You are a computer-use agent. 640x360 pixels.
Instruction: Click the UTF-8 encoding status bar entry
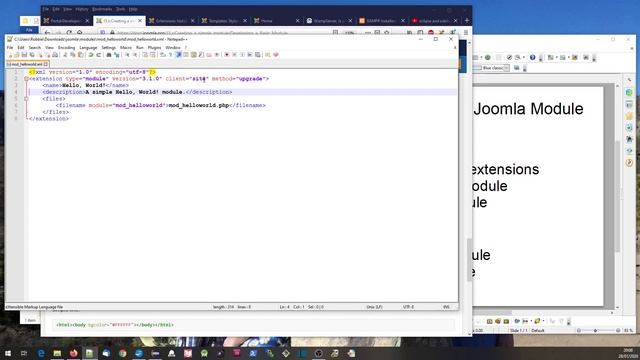(x=409, y=307)
